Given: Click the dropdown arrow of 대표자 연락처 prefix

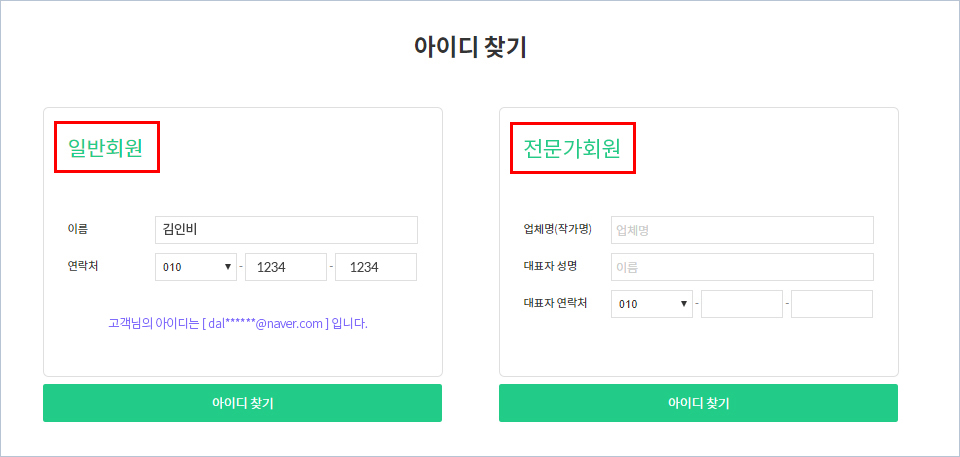Looking at the screenshot, I should tap(684, 304).
